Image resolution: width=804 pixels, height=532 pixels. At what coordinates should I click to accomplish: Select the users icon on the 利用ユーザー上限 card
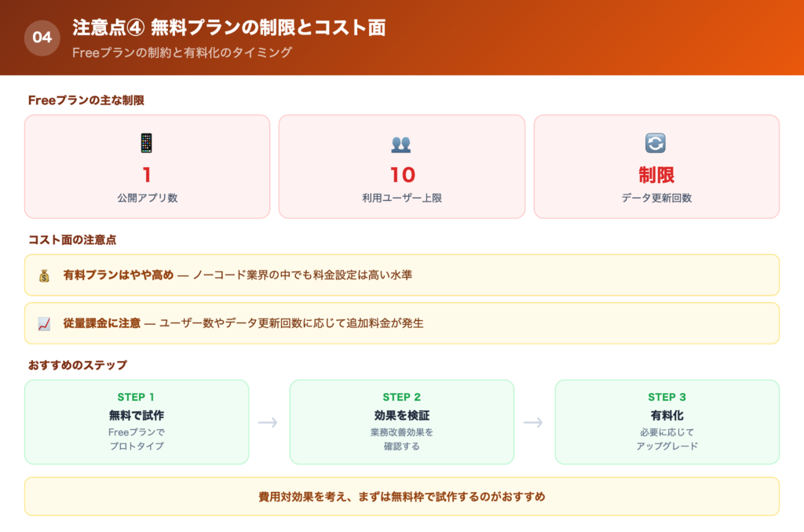[x=401, y=144]
